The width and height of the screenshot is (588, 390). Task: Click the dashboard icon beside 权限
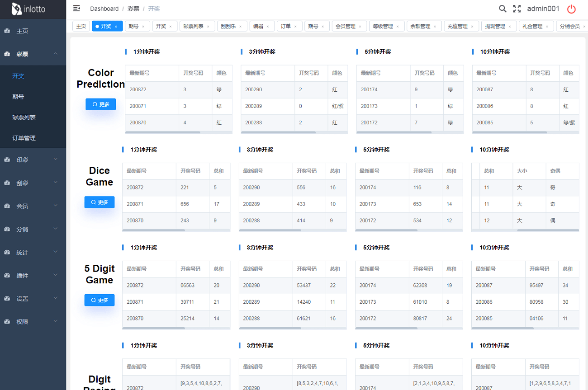(7, 322)
